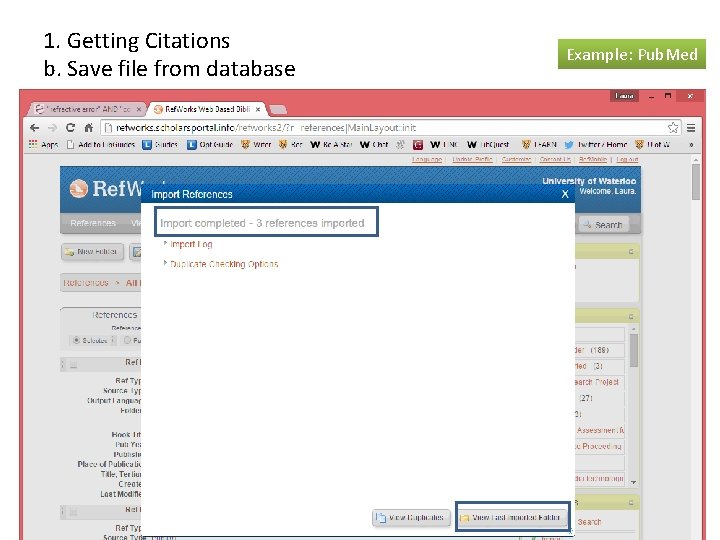Click View Last Imported Folder button
This screenshot has height=540, width=720.
pos(512,518)
